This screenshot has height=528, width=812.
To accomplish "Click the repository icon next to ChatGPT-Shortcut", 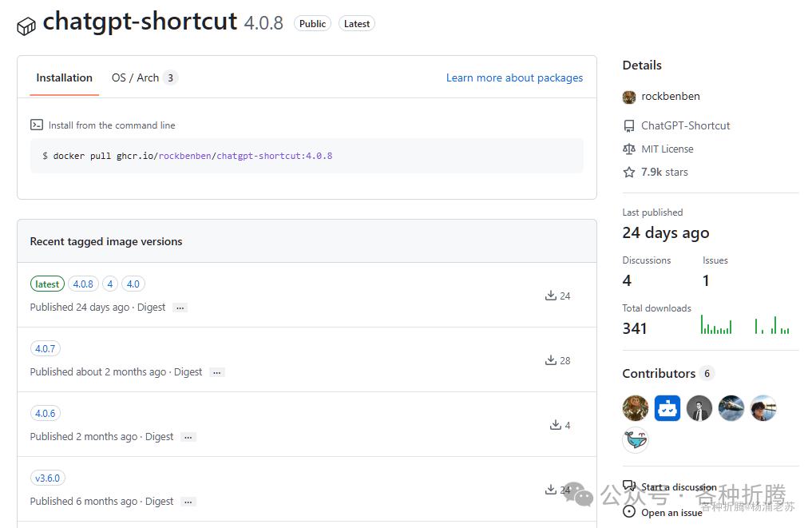I will pos(629,125).
